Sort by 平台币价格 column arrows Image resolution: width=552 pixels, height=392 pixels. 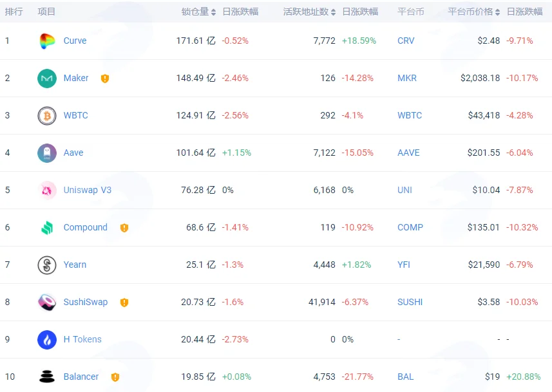[497, 12]
